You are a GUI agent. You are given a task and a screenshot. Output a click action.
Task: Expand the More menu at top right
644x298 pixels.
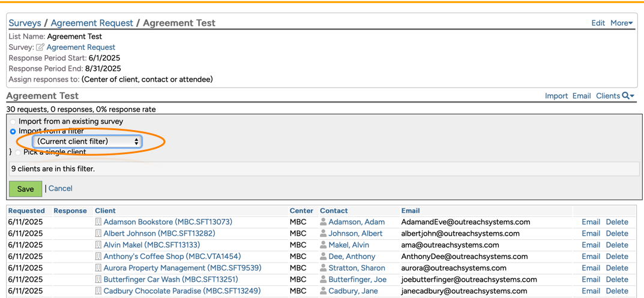tap(621, 23)
